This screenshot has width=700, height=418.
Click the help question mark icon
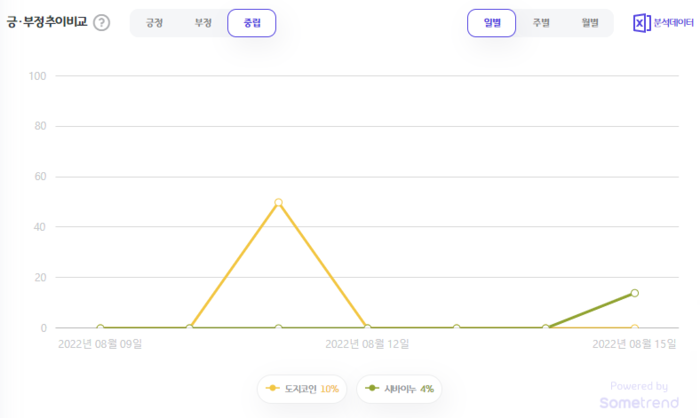point(101,23)
